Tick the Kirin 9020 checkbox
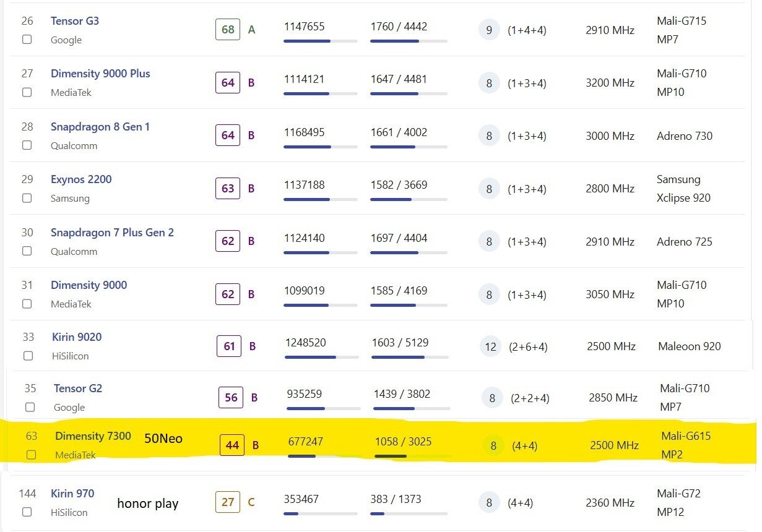The height and width of the screenshot is (532, 762). tap(28, 356)
